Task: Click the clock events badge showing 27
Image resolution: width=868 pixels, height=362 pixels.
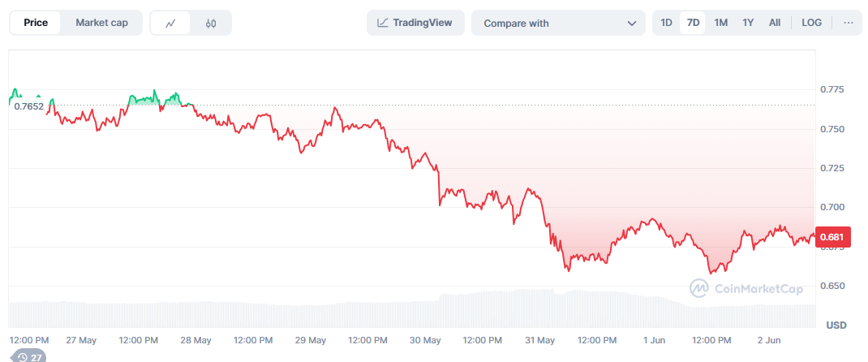Action: (29, 357)
